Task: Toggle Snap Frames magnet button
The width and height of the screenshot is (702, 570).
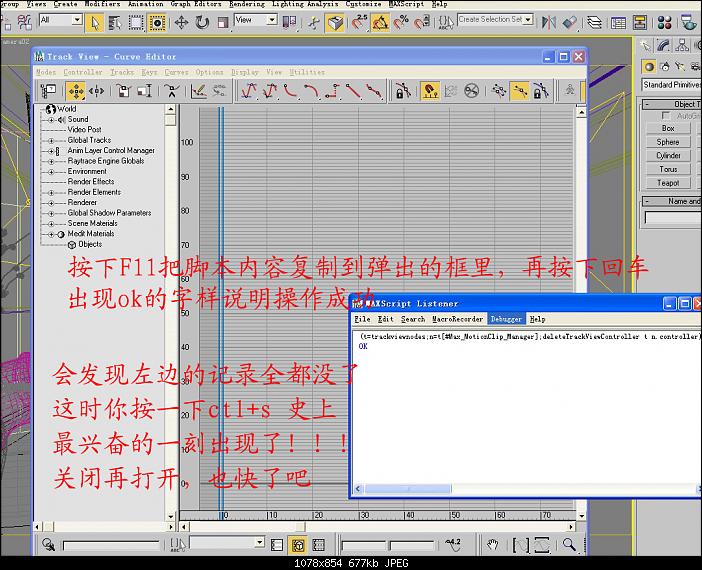Action: coord(430,91)
